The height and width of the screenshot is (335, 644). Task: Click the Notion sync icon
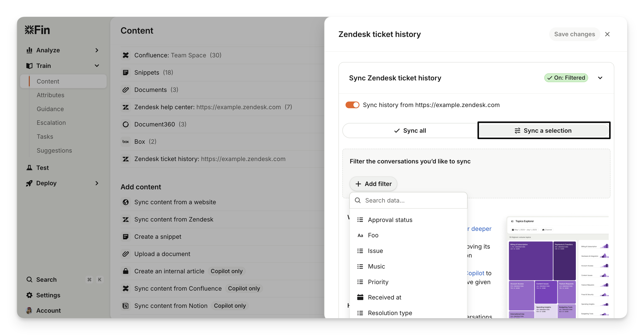(x=126, y=306)
